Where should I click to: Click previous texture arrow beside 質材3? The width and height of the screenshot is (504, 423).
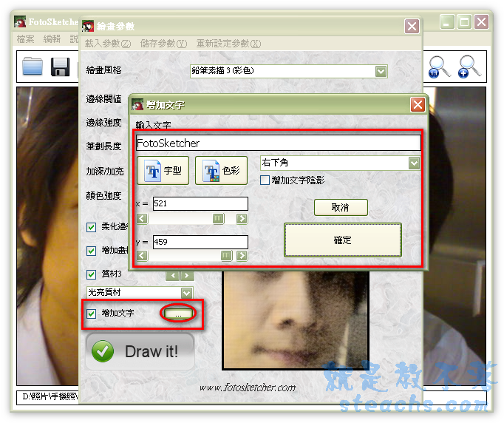[x=173, y=276]
